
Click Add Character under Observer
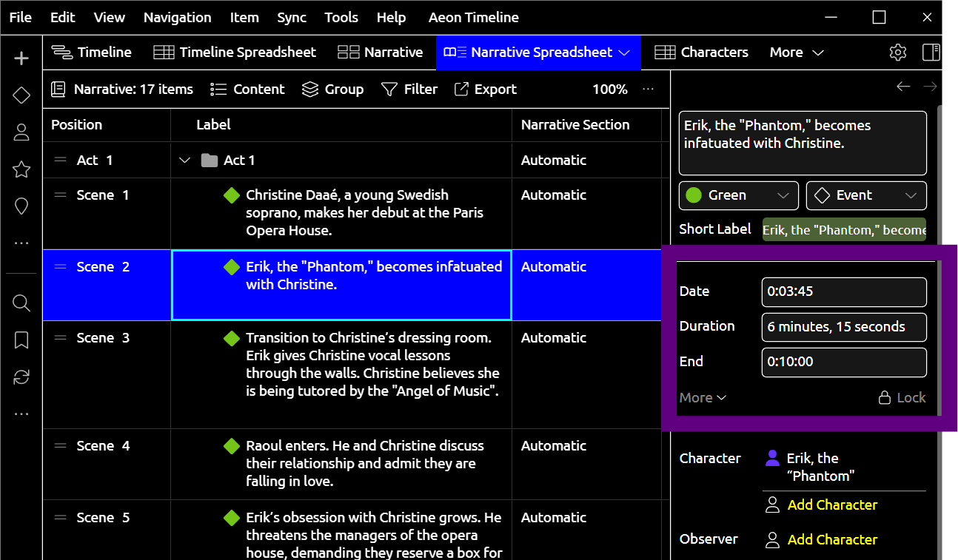[831, 540]
